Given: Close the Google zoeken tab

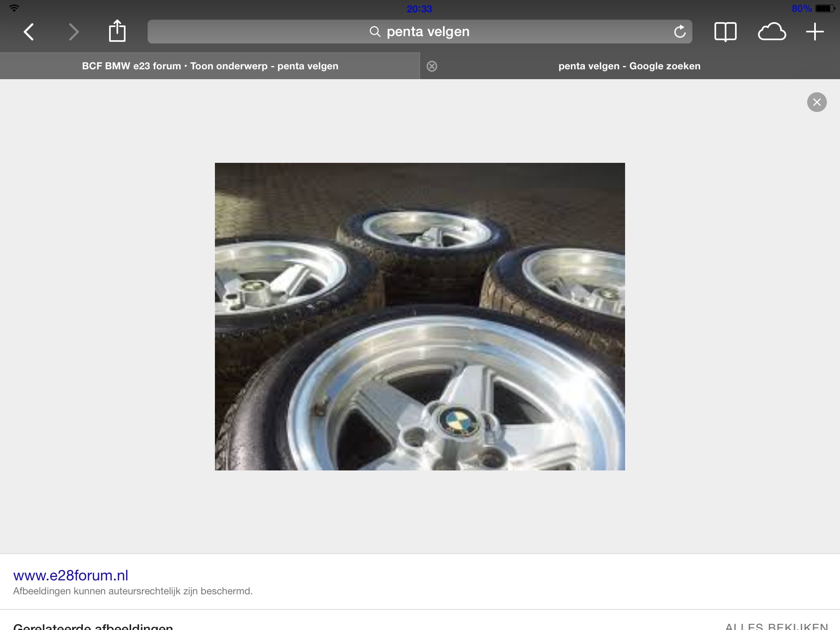Looking at the screenshot, I should [431, 66].
